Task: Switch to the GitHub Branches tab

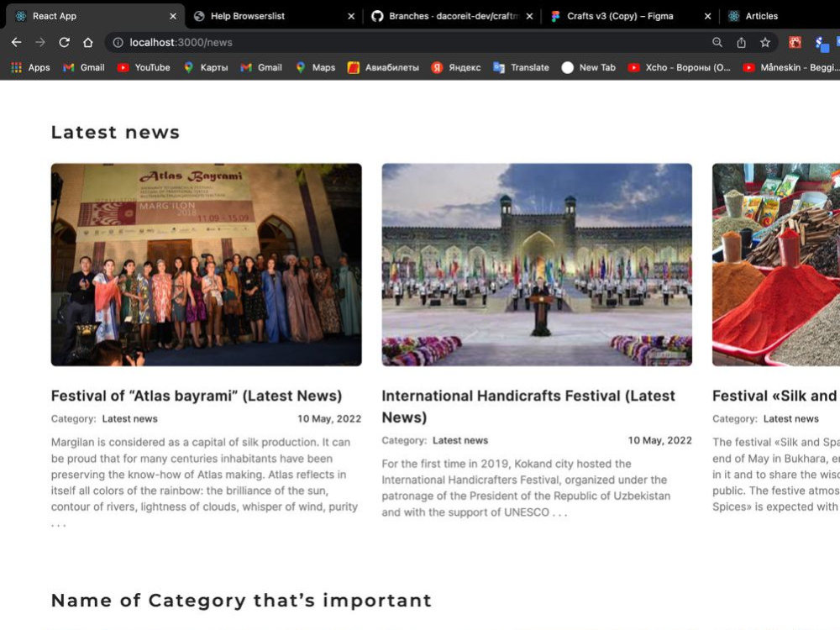Action: pos(452,16)
